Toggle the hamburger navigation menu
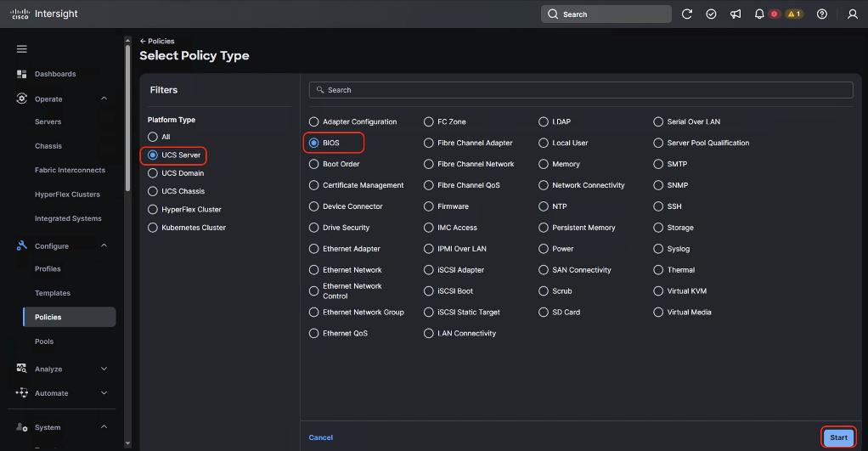This screenshot has height=451, width=868. coord(22,49)
